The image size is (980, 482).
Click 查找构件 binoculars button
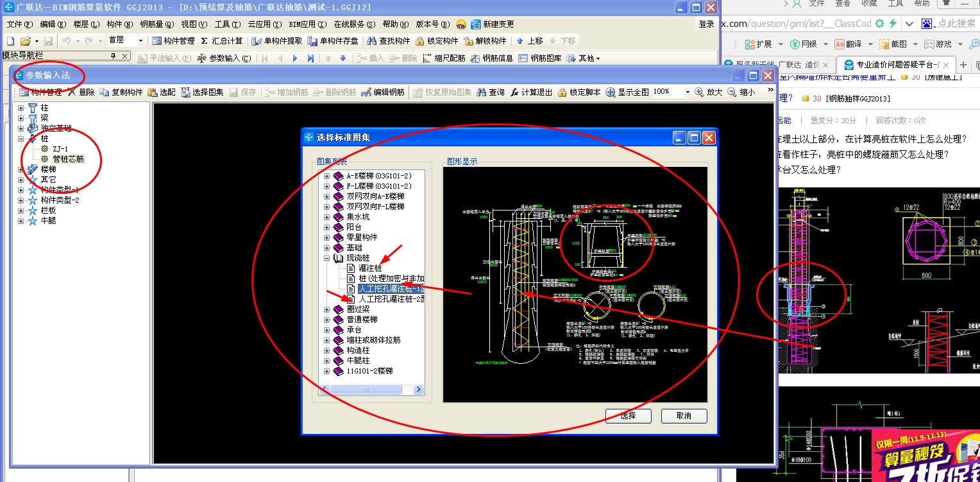tap(388, 40)
